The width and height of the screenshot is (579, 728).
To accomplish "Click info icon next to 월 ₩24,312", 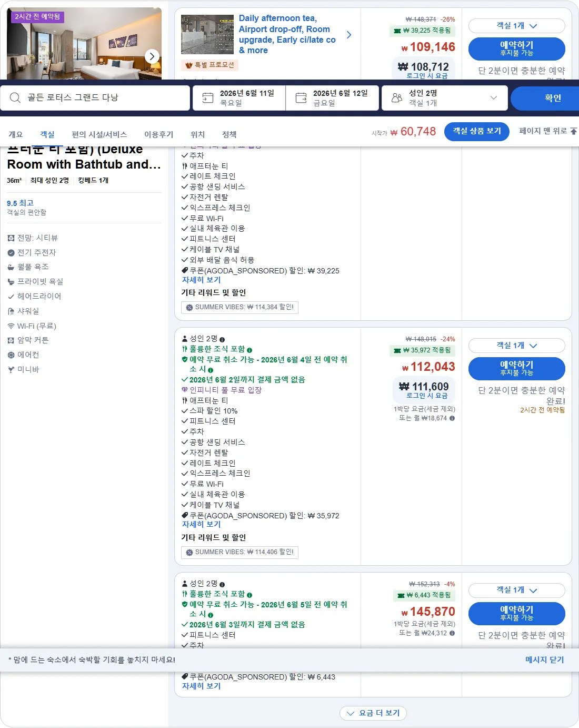I will pyautogui.click(x=452, y=633).
